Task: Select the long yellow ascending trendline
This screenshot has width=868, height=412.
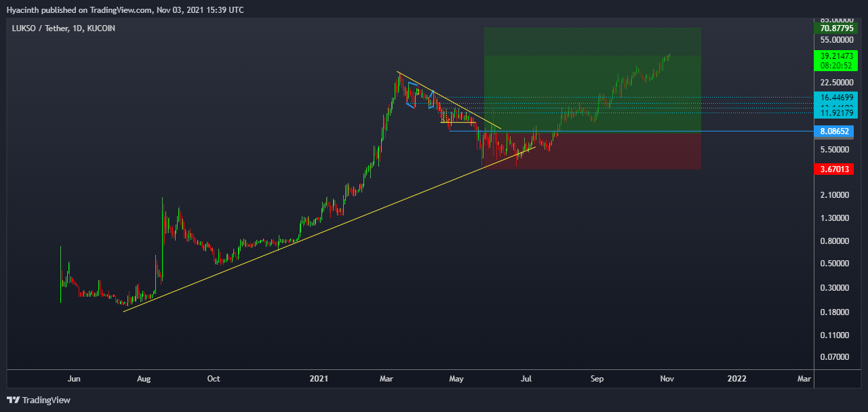Action: click(330, 228)
